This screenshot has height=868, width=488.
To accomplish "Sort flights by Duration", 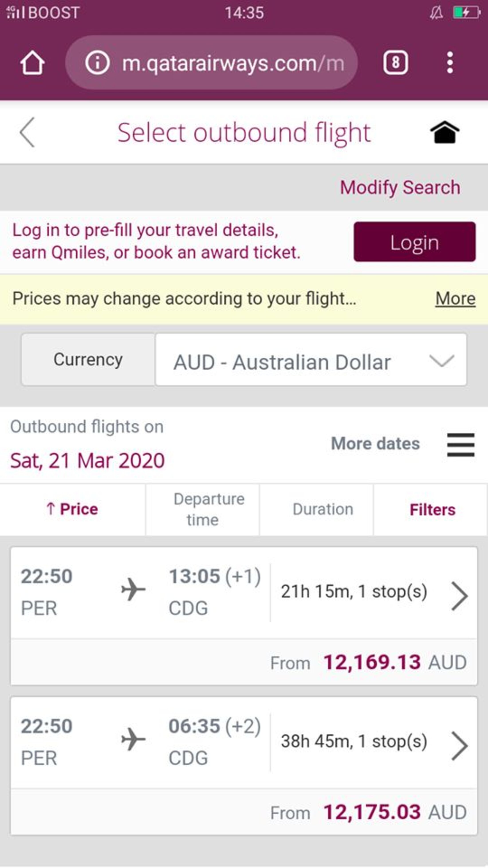I will (323, 509).
